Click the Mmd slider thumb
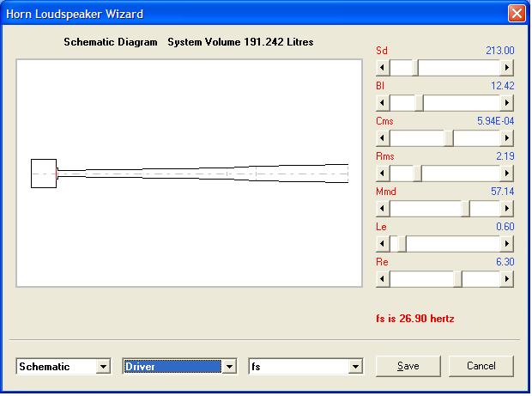 click(465, 209)
